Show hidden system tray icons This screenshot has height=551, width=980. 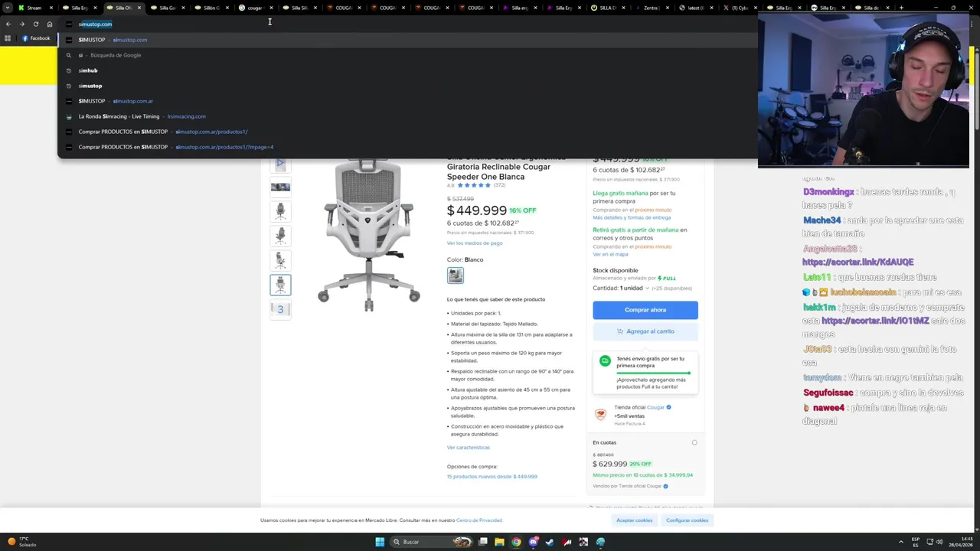[902, 542]
